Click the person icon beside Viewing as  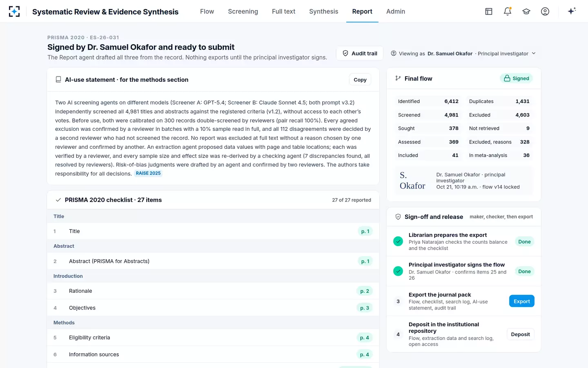click(x=394, y=53)
